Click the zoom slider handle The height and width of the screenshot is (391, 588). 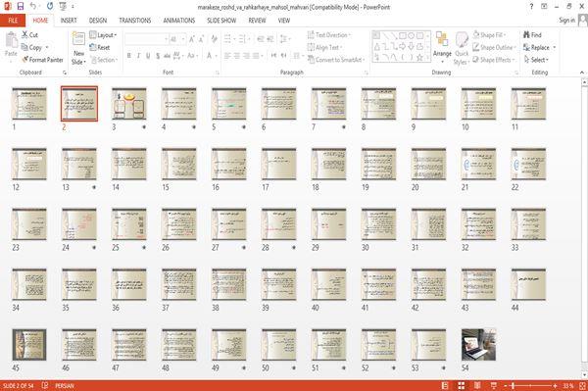pyautogui.click(x=513, y=385)
